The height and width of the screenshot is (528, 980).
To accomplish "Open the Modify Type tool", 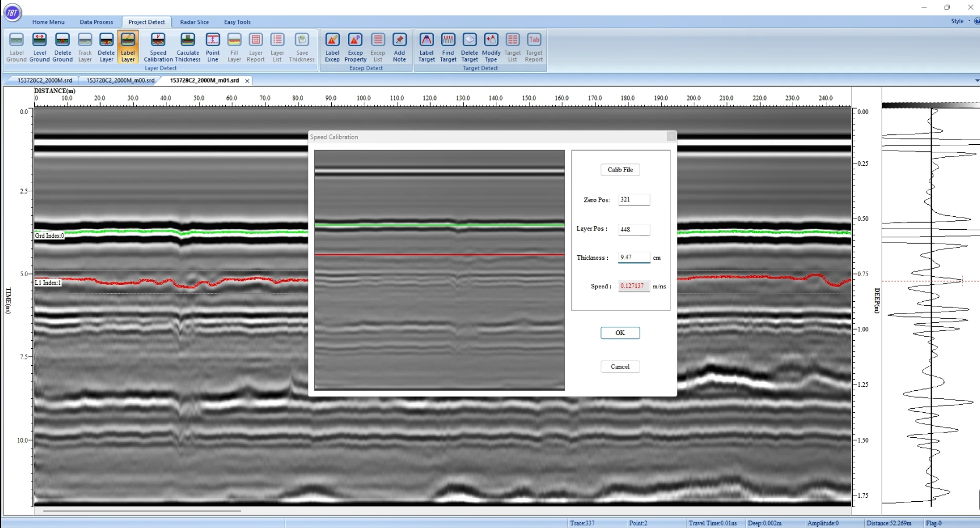I will click(x=491, y=47).
